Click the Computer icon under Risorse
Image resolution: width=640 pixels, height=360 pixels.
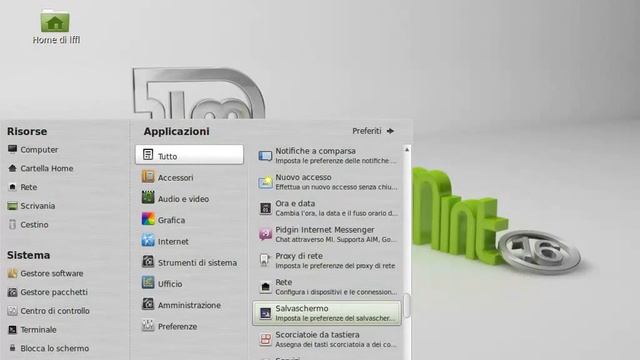click(12, 149)
